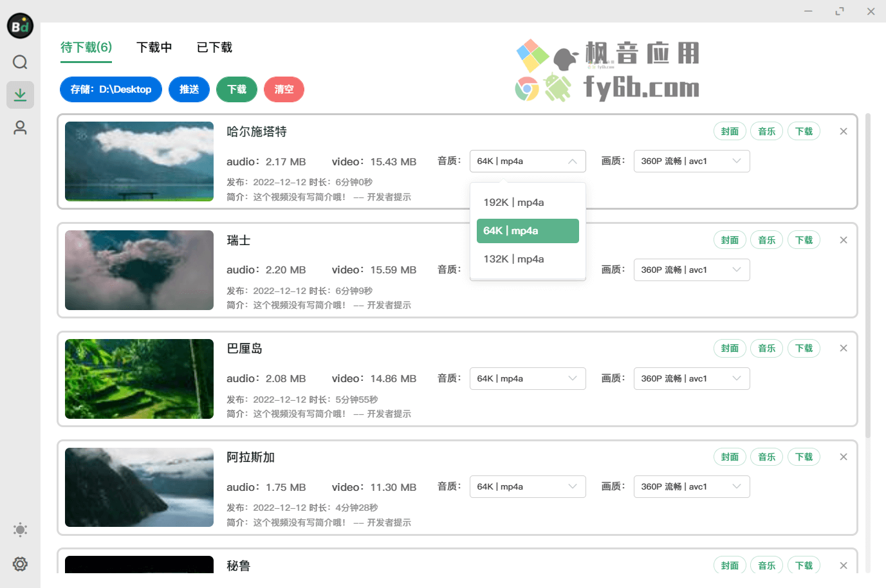The image size is (886, 588).
Task: Select highlighted 64K | mp4a option
Action: (x=528, y=231)
